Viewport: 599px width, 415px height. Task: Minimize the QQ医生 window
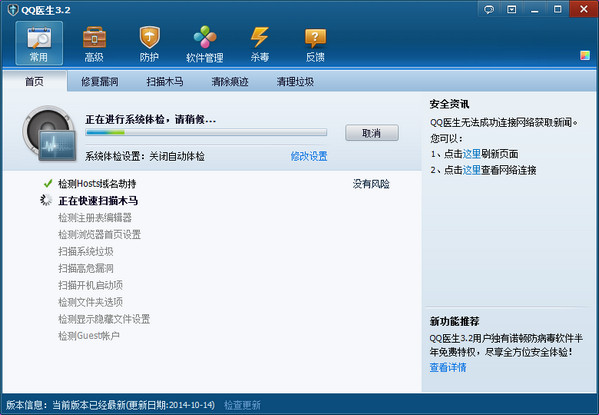click(534, 9)
